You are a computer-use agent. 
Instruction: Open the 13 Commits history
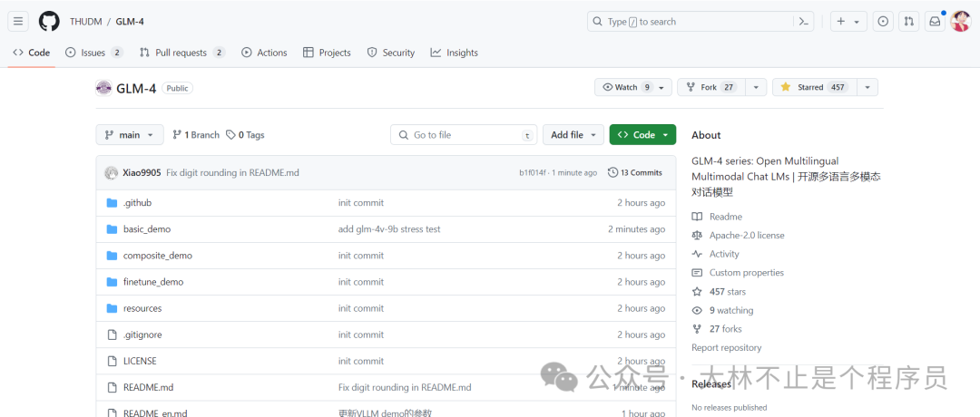635,172
